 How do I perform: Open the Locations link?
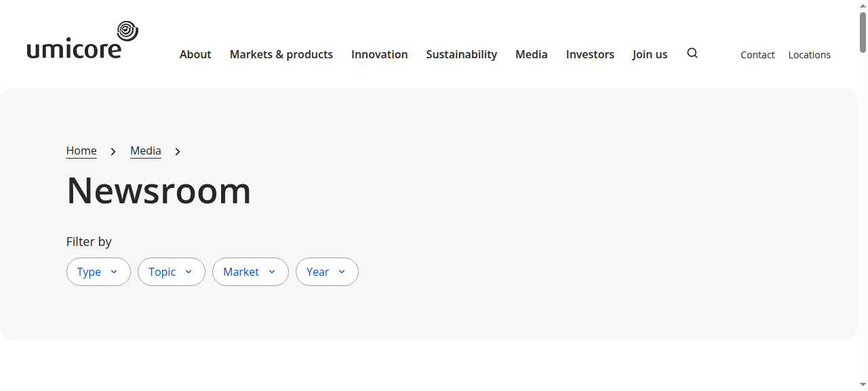(809, 55)
